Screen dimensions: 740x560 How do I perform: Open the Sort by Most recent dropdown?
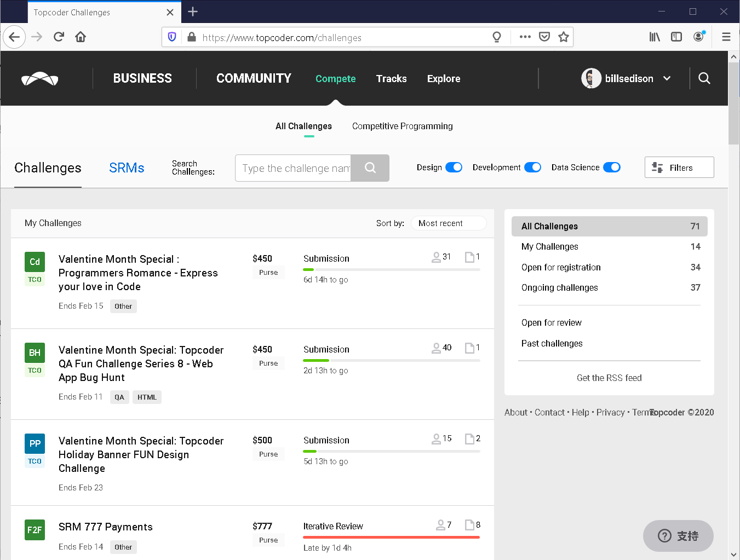[x=449, y=223]
